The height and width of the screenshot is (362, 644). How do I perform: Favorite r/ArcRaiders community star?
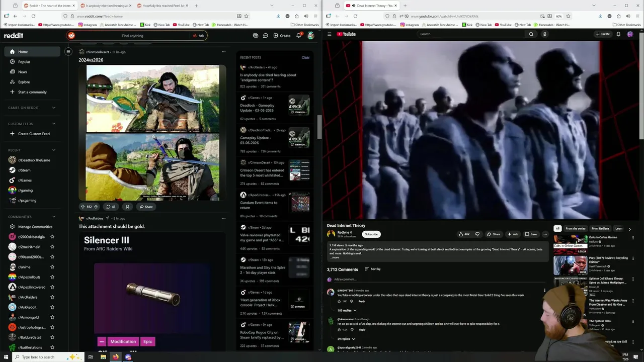(52, 297)
